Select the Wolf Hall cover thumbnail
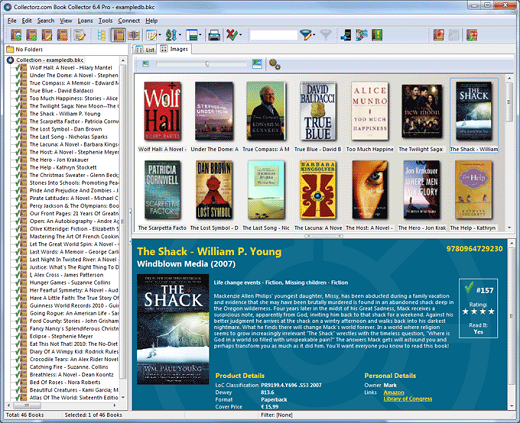 tap(162, 111)
